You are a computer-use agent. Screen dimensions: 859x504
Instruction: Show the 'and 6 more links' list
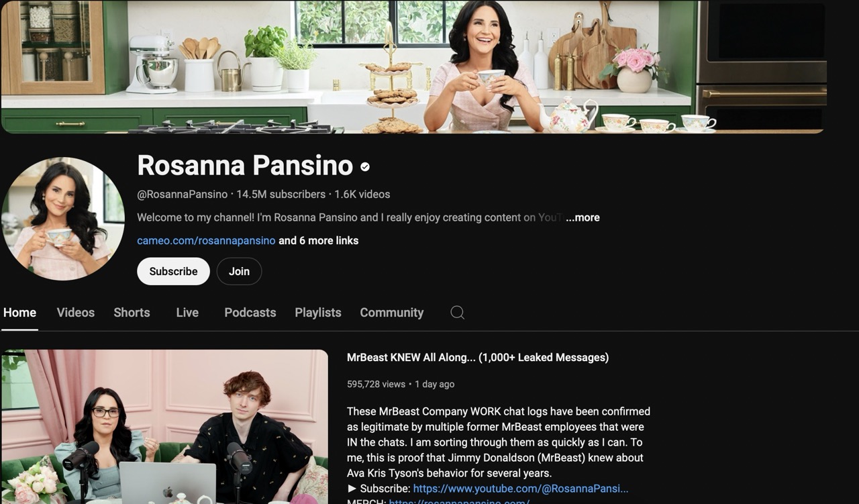click(x=318, y=240)
